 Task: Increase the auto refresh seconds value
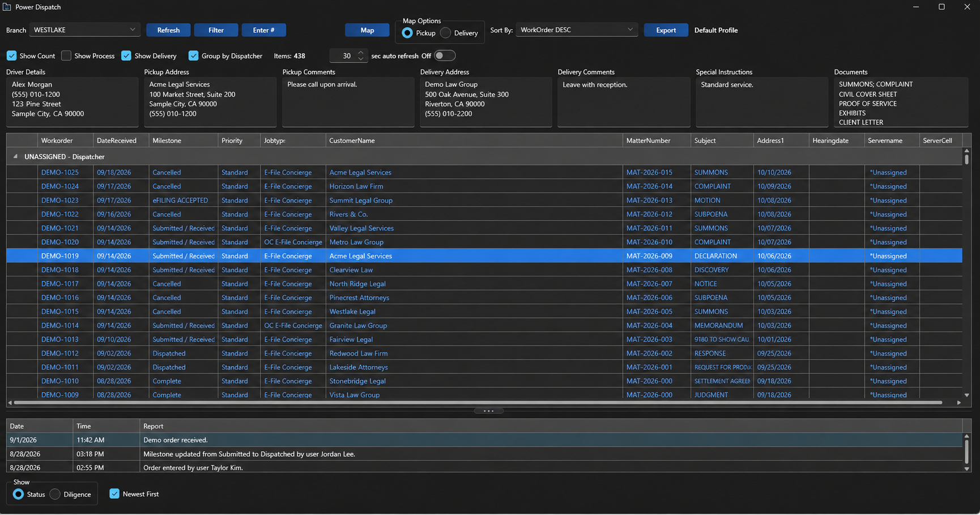coord(361,52)
